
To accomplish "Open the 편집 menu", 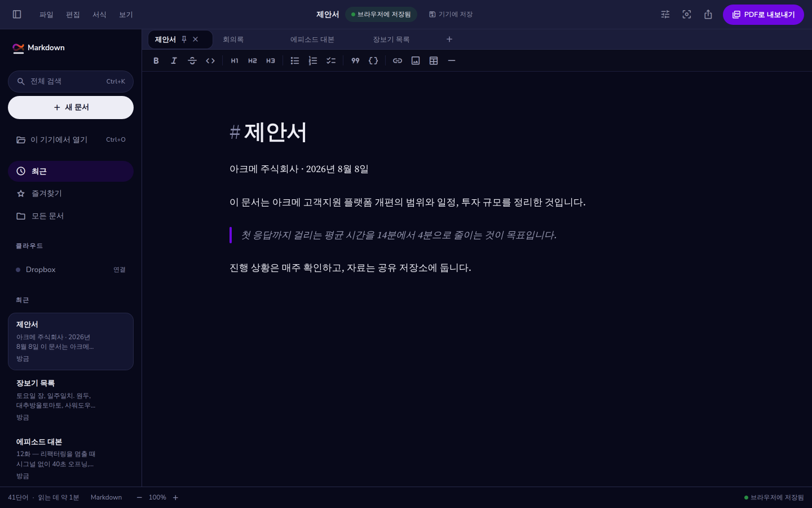I will [73, 14].
